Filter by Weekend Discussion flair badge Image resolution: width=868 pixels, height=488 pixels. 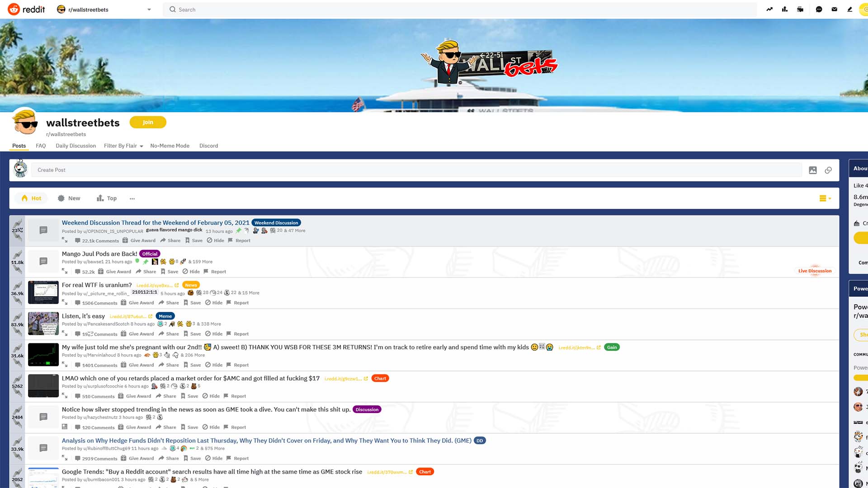tap(276, 223)
